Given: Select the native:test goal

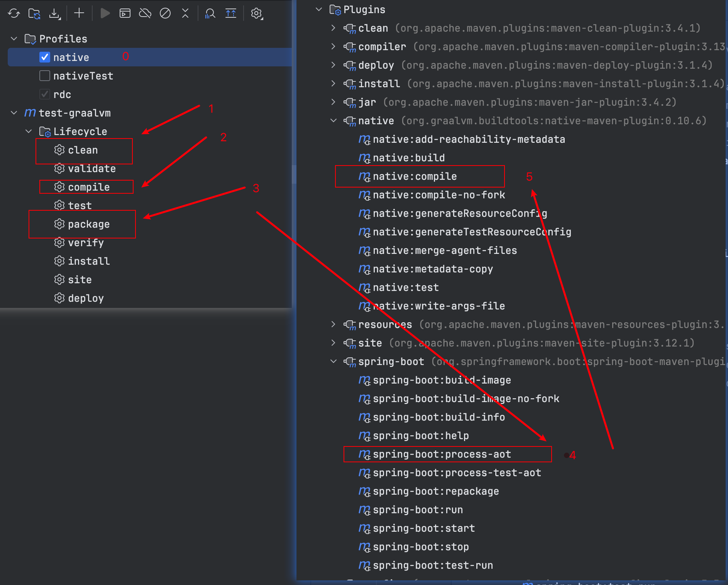Looking at the screenshot, I should (x=406, y=287).
